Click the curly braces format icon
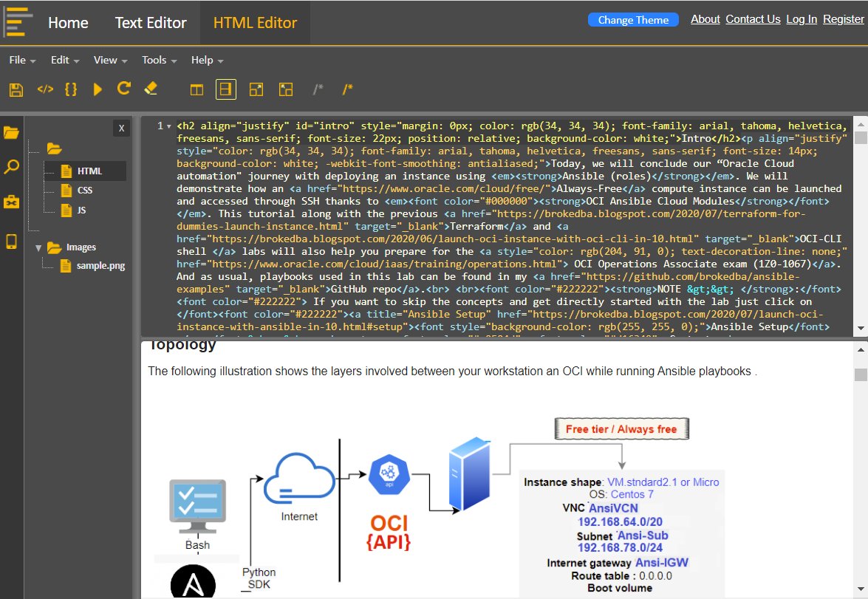Image resolution: width=868 pixels, height=599 pixels. [71, 89]
